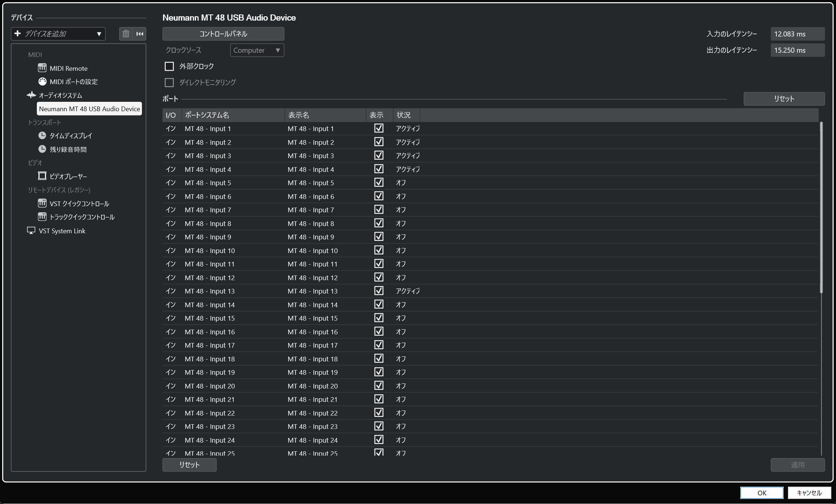Image resolution: width=836 pixels, height=504 pixels.
Task: Click the リセット button below port list
Action: tap(189, 465)
